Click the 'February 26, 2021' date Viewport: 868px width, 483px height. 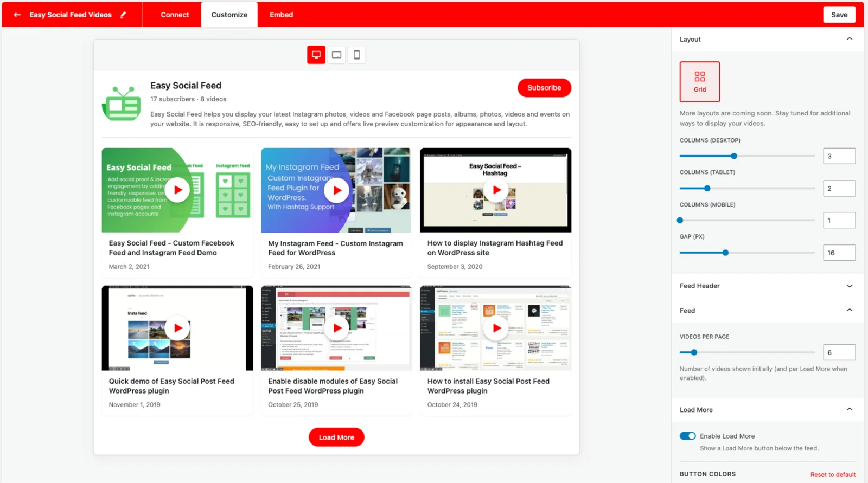coord(294,267)
